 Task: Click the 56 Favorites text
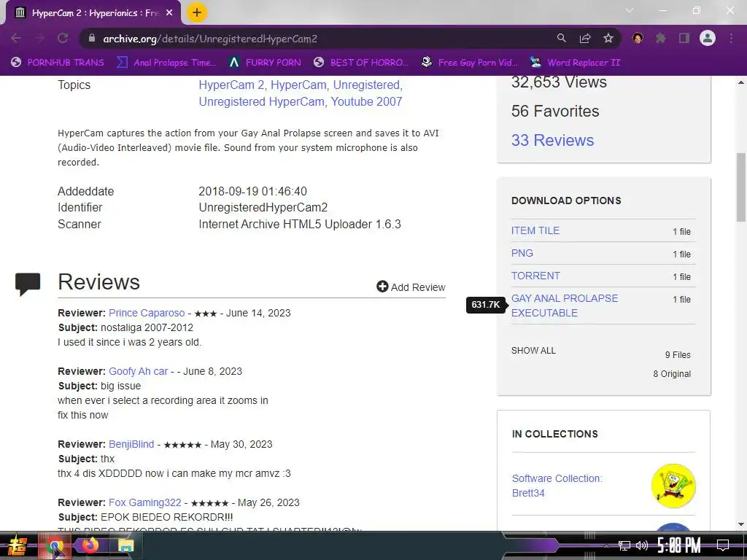555,111
